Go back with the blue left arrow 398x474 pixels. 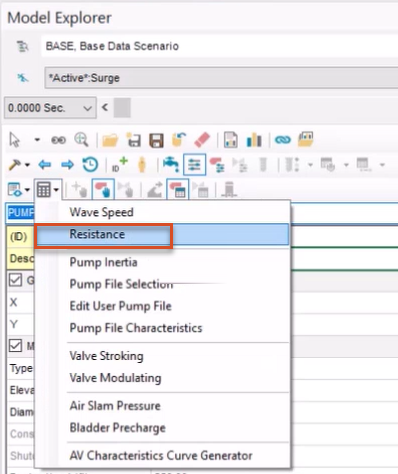point(45,165)
